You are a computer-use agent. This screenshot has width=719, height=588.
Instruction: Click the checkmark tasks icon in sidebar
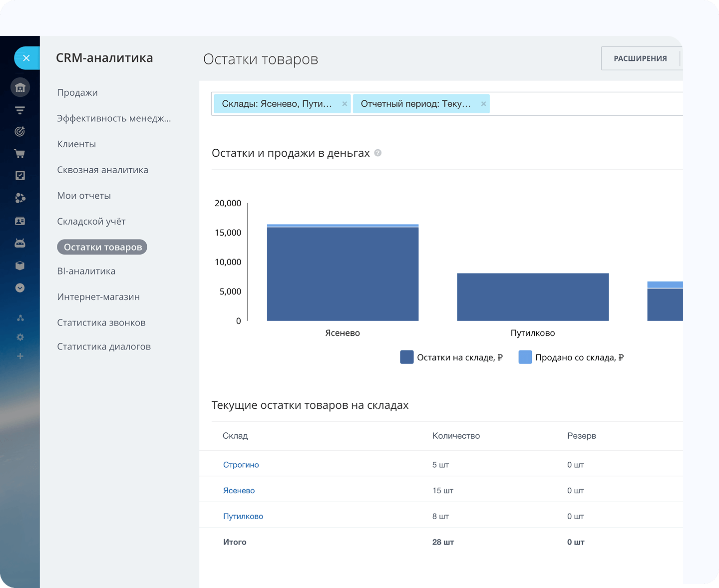20,175
